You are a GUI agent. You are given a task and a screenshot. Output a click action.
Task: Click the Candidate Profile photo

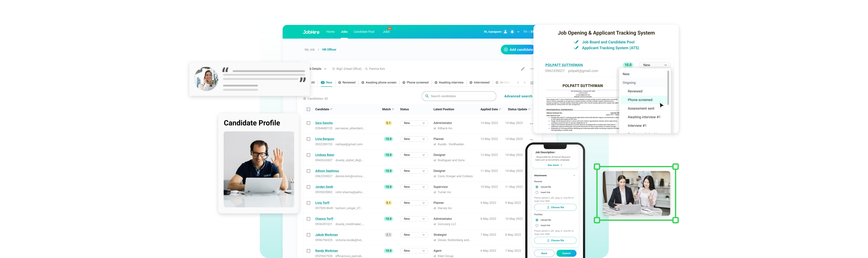259,169
